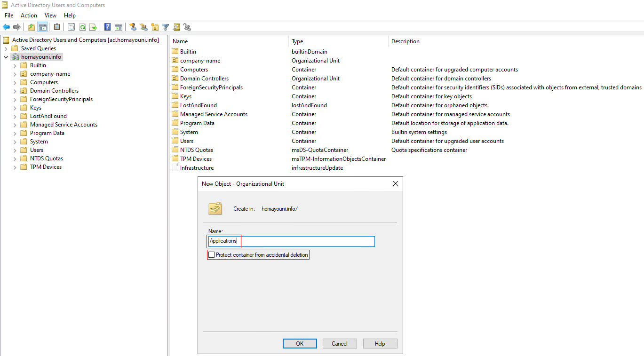Sort list by Name column header
This screenshot has height=356, width=644.
pos(229,41)
